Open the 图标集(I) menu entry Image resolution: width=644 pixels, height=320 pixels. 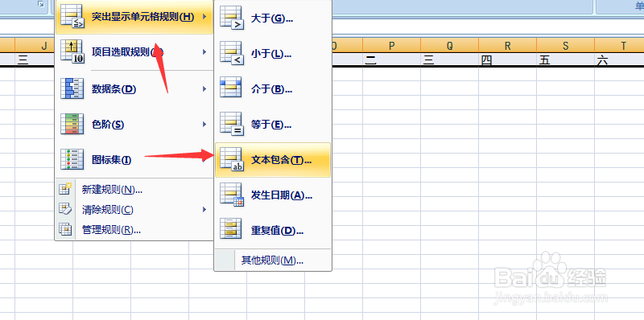tap(134, 159)
